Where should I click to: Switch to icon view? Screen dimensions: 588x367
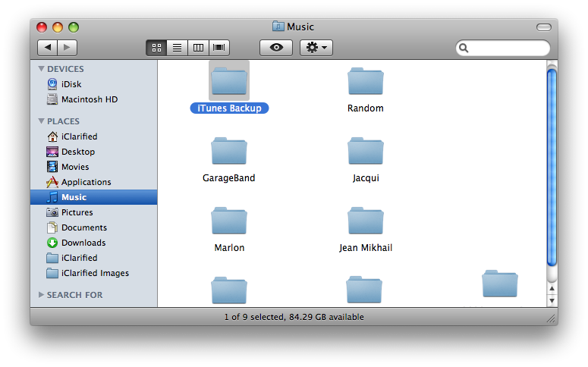pyautogui.click(x=156, y=48)
